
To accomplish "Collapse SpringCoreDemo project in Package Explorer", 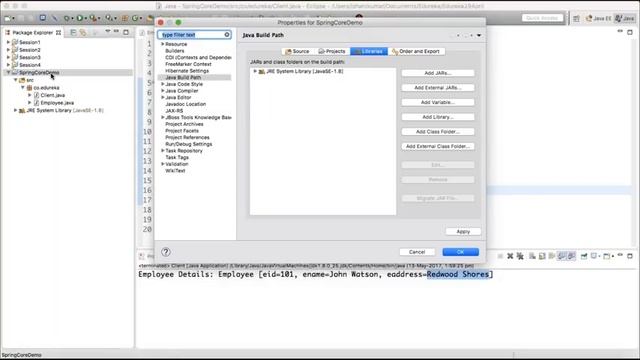I will (8, 72).
